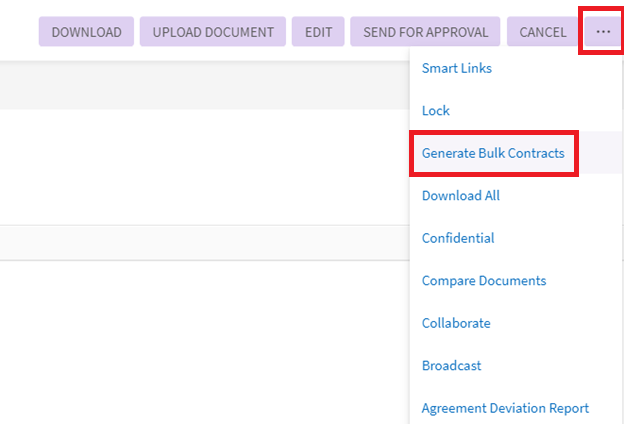Open Agreement Deviation Report
The height and width of the screenshot is (424, 624).
(x=505, y=408)
